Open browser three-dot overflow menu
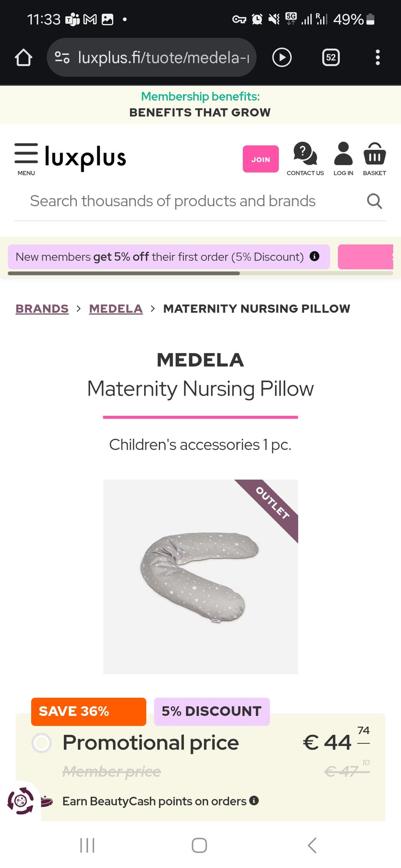 click(378, 58)
